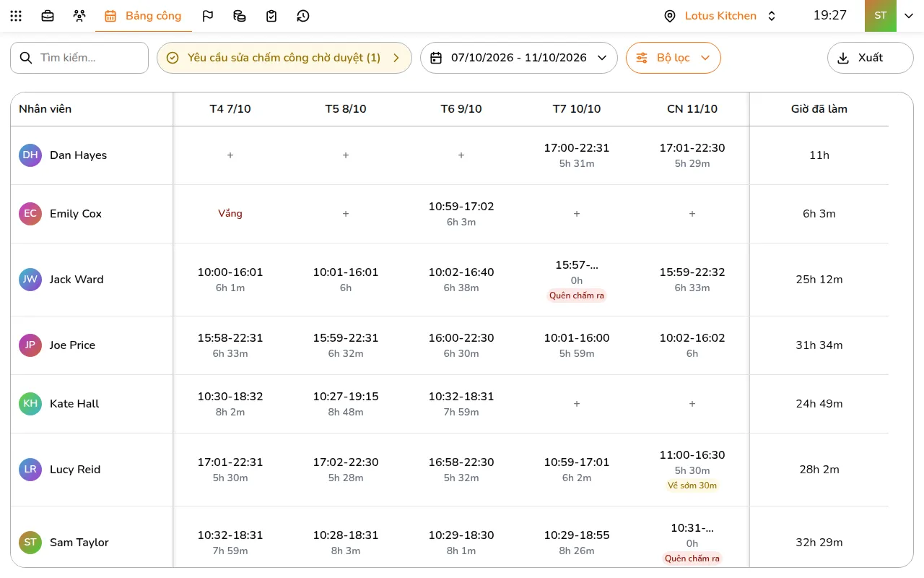The width and height of the screenshot is (924, 578).
Task: Open the briefcase section in top navigation
Action: pos(48,16)
